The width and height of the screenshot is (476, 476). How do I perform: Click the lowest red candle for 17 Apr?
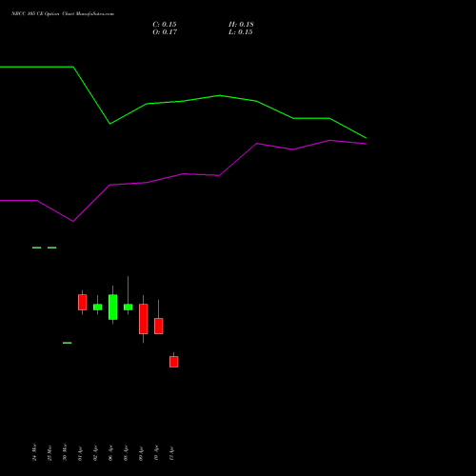[x=174, y=362]
